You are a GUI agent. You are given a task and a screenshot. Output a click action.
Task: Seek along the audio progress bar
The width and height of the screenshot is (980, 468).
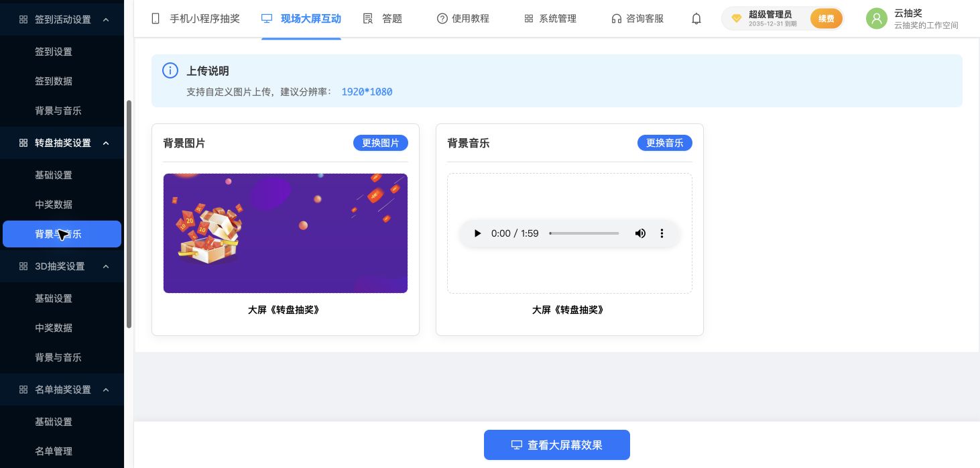584,233
